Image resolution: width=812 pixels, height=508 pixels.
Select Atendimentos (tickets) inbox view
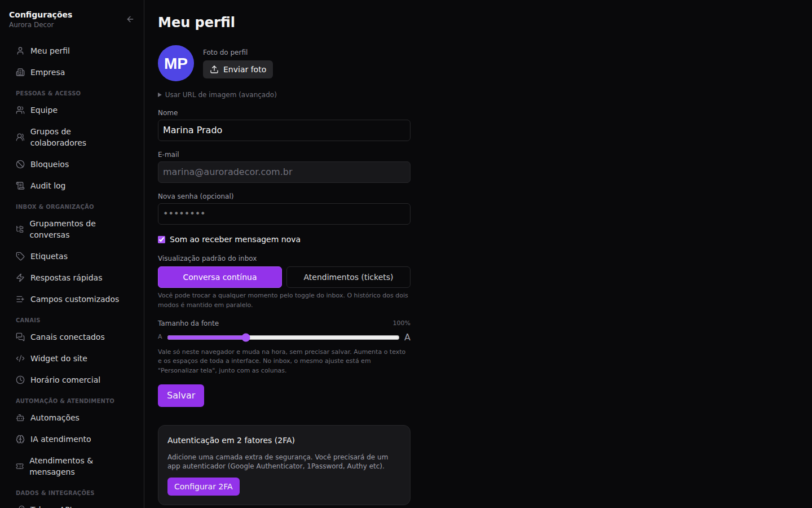(x=348, y=277)
